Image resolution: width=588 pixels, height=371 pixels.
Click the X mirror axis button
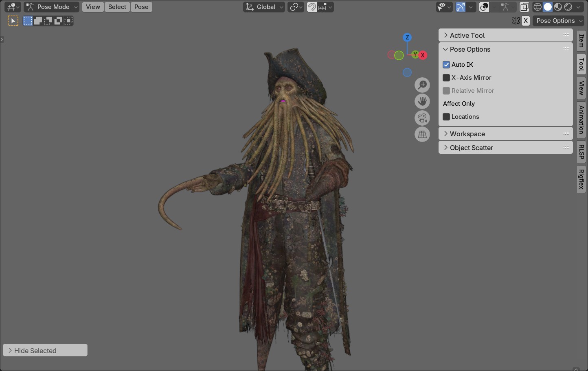pos(526,21)
